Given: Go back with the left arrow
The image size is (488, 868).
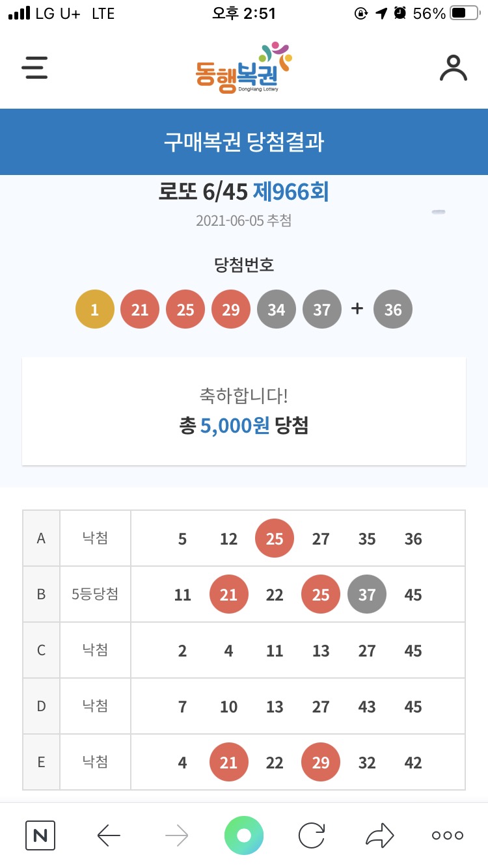Looking at the screenshot, I should coord(109,835).
